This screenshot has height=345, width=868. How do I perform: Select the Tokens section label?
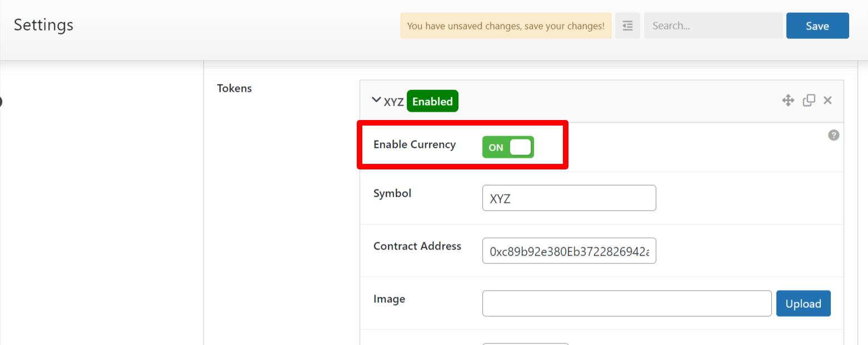[x=234, y=88]
